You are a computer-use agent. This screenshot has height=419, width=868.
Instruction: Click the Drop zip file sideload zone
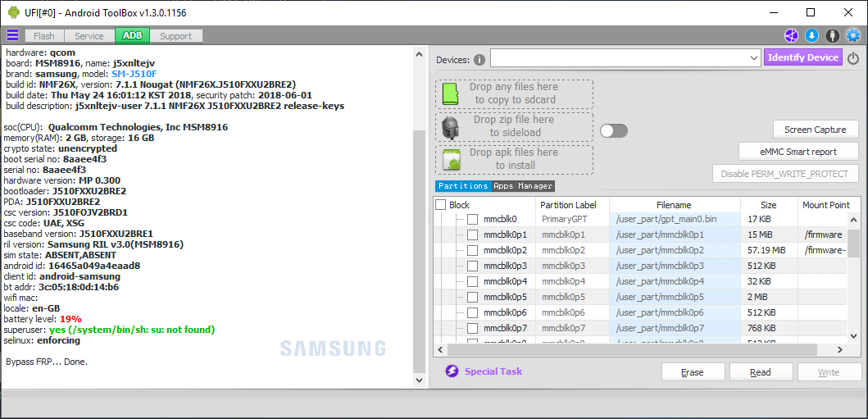[x=514, y=126]
